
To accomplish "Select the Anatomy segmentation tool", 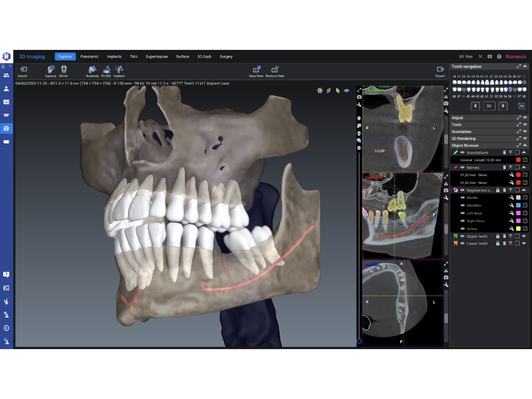I will (92, 70).
